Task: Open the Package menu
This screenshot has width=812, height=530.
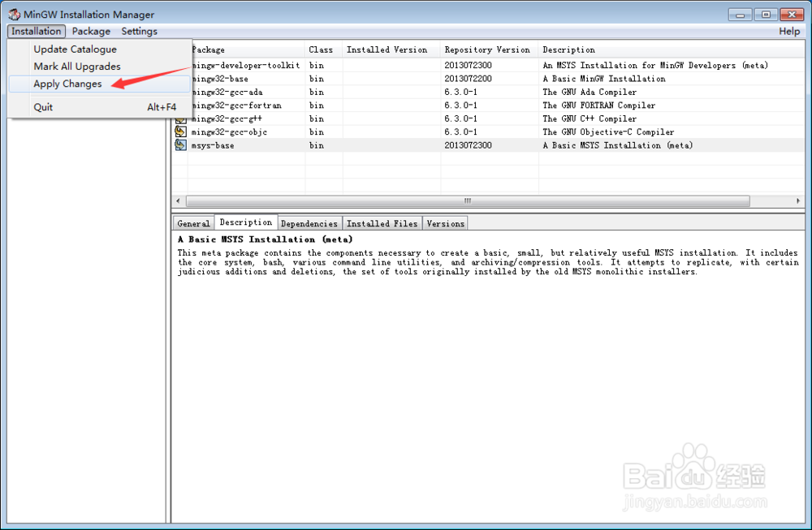Action: (x=91, y=31)
